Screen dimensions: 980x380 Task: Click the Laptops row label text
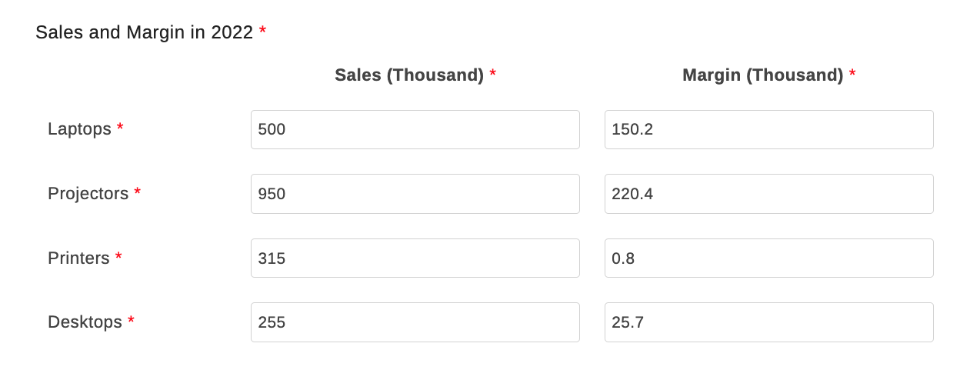(79, 129)
